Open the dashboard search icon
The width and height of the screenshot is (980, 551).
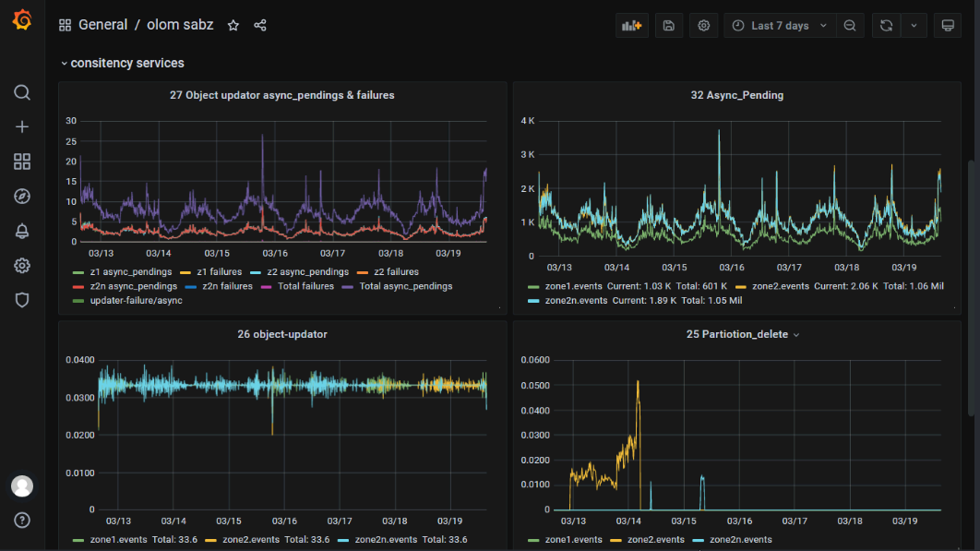[22, 92]
